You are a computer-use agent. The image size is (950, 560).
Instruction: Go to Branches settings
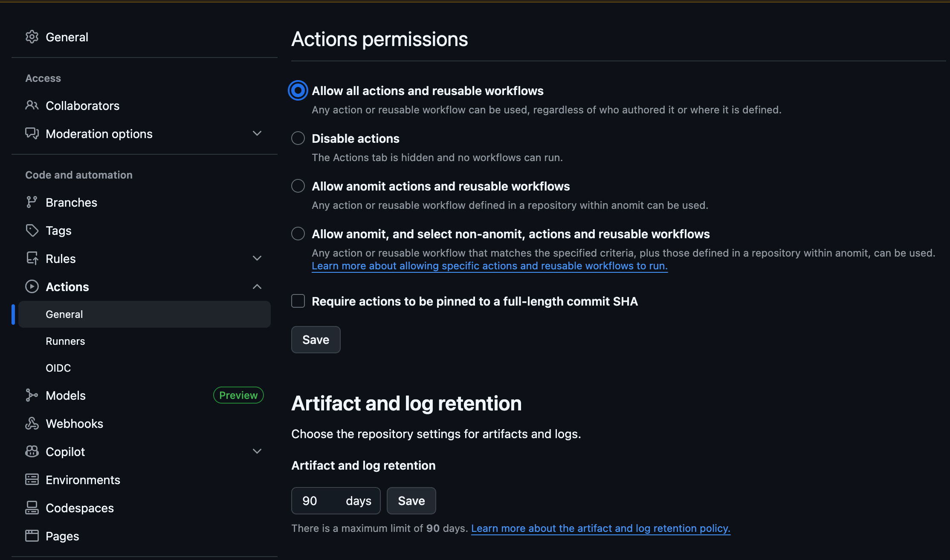click(145, 202)
